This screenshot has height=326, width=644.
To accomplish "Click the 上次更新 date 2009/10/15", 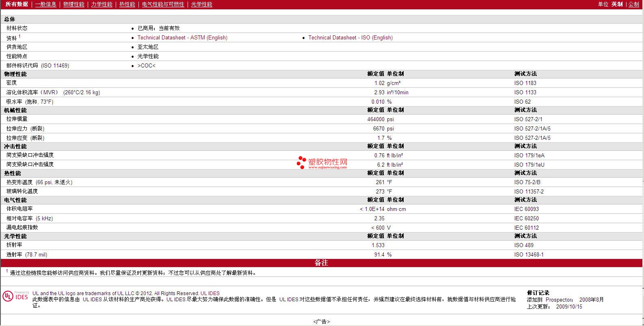I will pyautogui.click(x=569, y=306).
